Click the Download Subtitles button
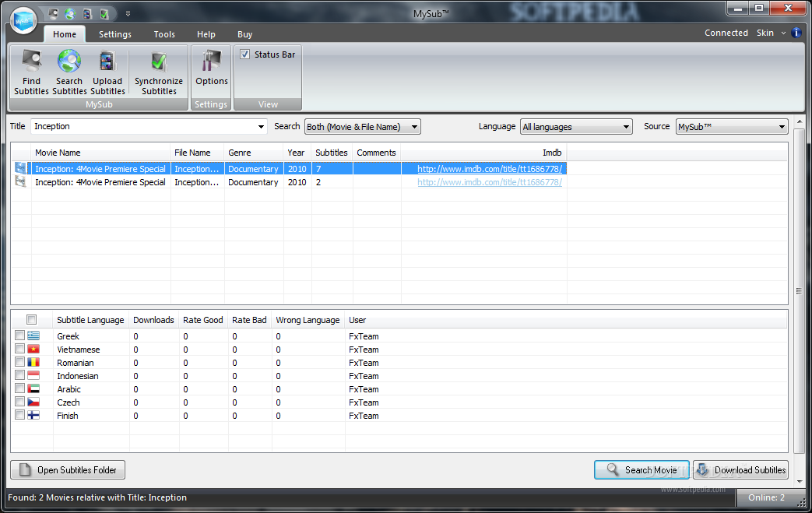812x513 pixels. 740,469
